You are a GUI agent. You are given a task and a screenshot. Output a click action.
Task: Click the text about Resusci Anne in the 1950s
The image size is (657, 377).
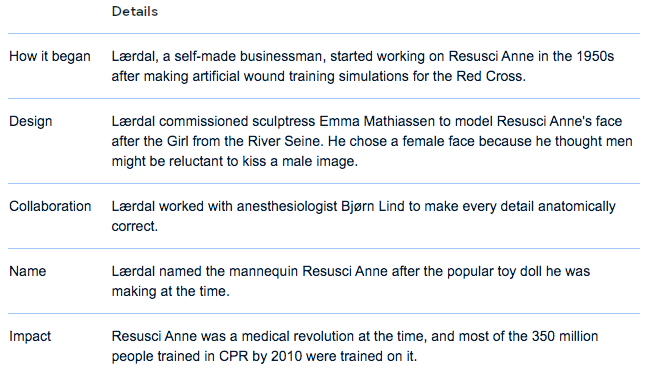click(531, 56)
